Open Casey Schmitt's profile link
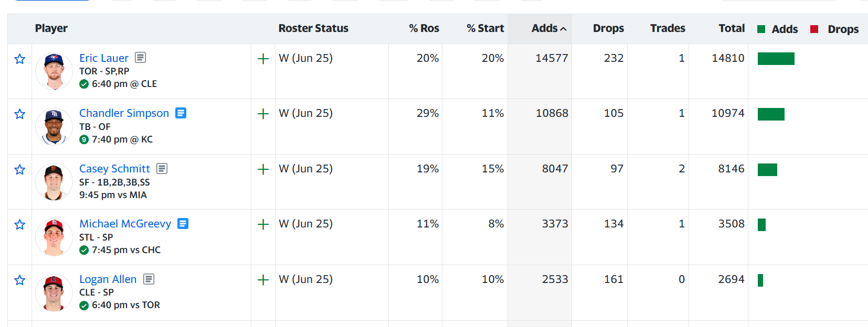Image resolution: width=868 pixels, height=327 pixels. [114, 169]
